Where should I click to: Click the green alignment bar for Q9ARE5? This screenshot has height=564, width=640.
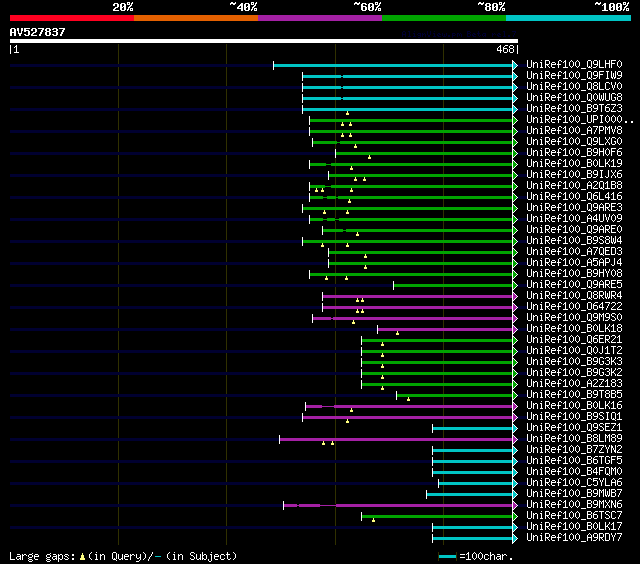(x=453, y=285)
